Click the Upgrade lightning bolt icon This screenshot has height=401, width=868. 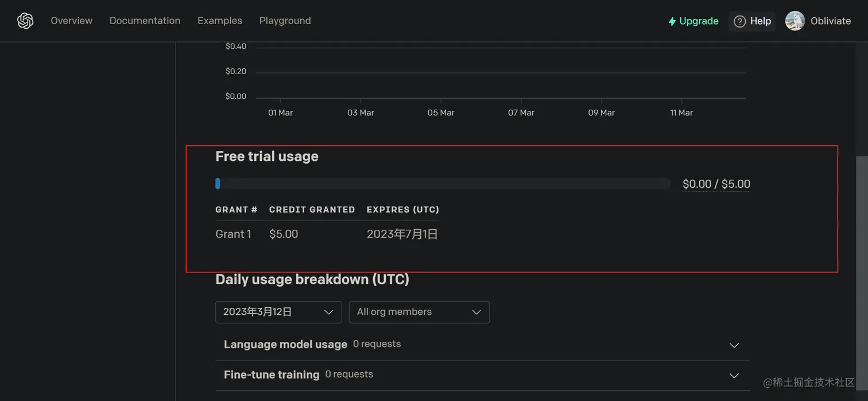(672, 21)
